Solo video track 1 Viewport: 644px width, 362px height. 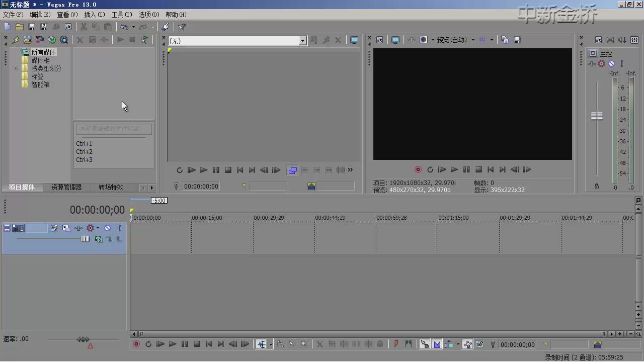[119, 228]
